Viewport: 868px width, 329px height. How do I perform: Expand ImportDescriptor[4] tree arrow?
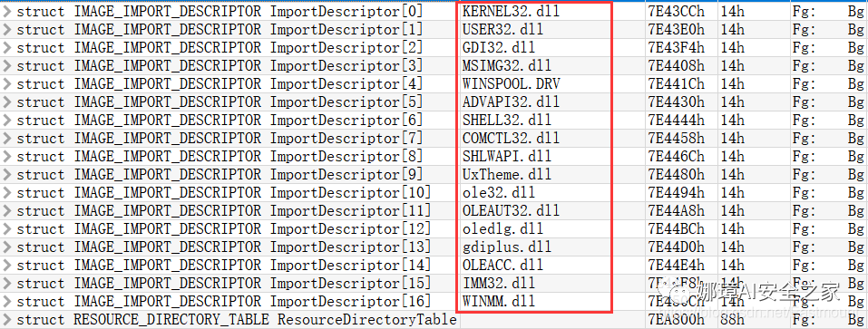click(6, 84)
